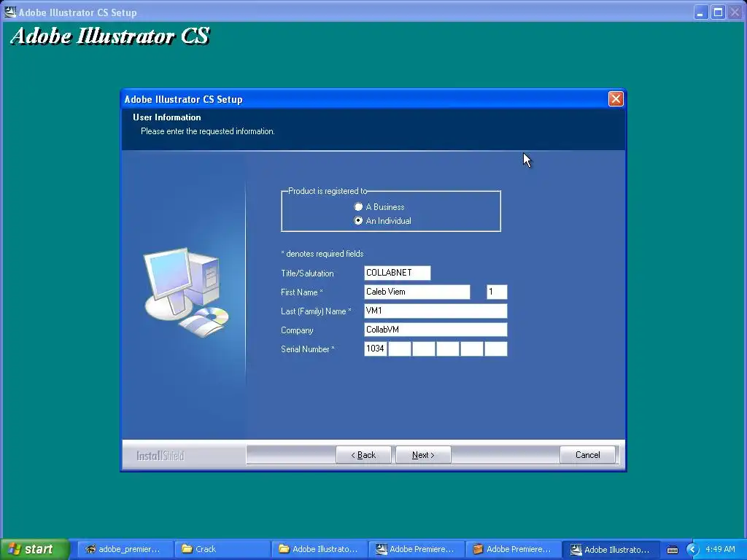747x560 pixels.
Task: Click the third serial number box
Action: [x=424, y=349]
